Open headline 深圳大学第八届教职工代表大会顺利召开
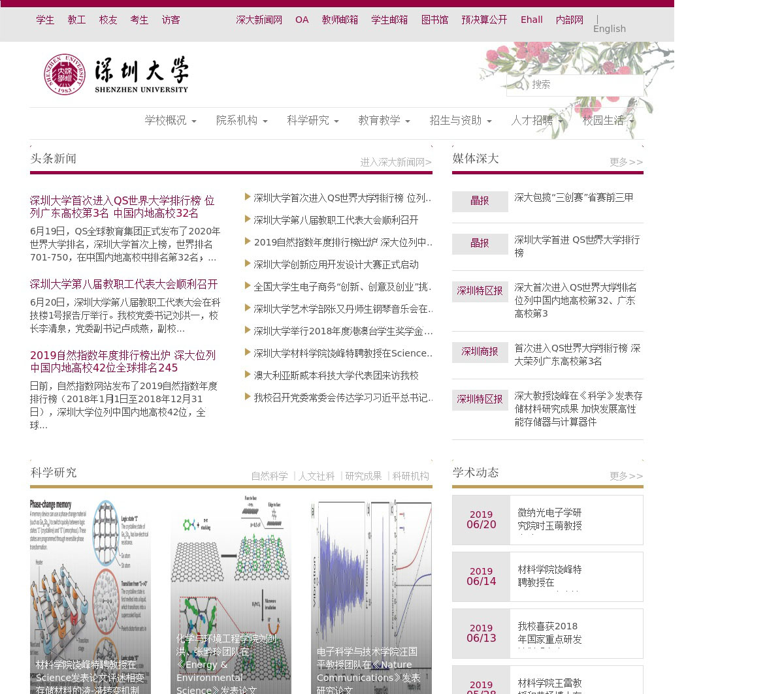The height and width of the screenshot is (694, 784). click(123, 285)
